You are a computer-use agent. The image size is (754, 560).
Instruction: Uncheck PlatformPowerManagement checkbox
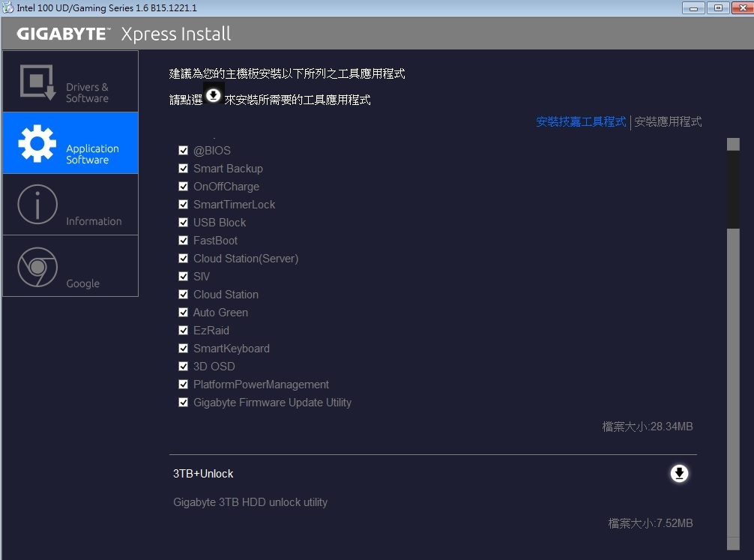[x=183, y=385]
